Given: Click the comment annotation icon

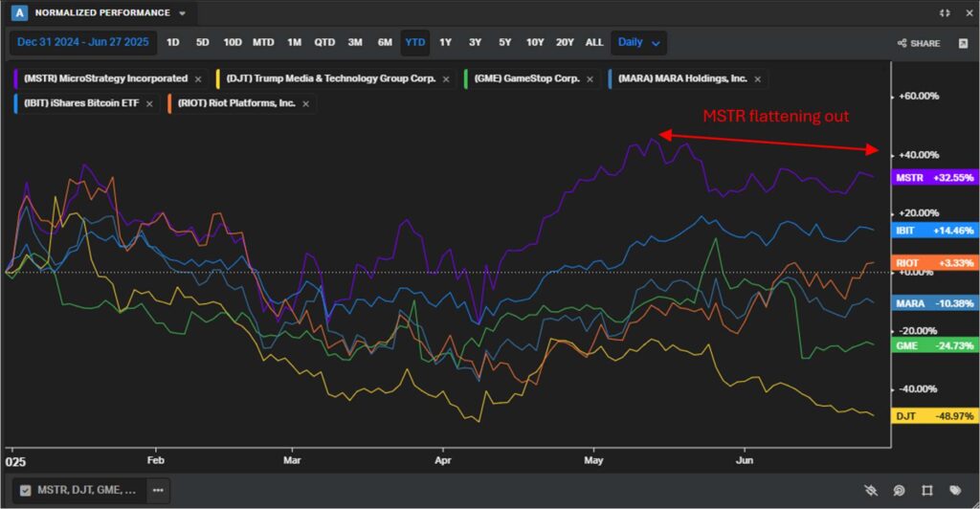Looking at the screenshot, I should [x=899, y=490].
